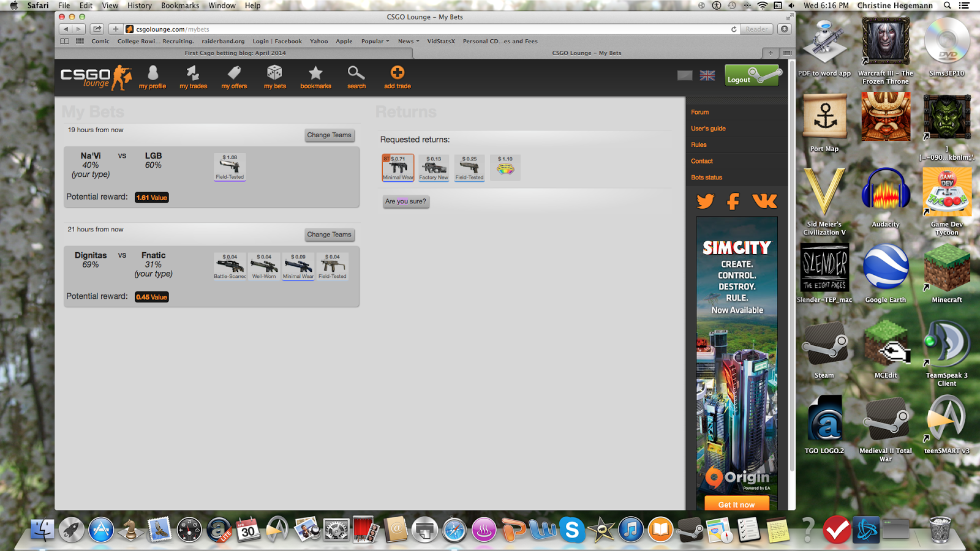
Task: Go to my trades page
Action: coord(193,78)
